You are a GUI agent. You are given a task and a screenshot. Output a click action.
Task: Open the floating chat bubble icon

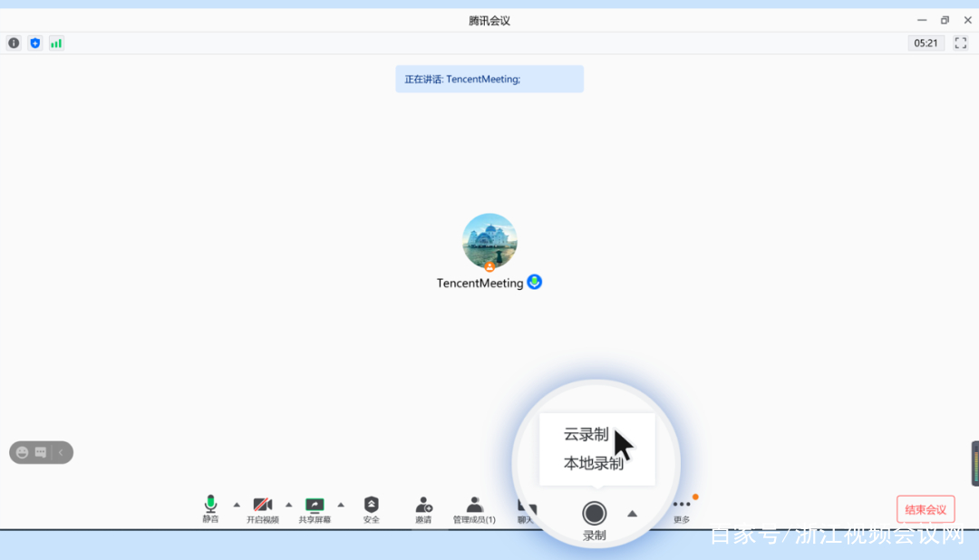(x=41, y=452)
